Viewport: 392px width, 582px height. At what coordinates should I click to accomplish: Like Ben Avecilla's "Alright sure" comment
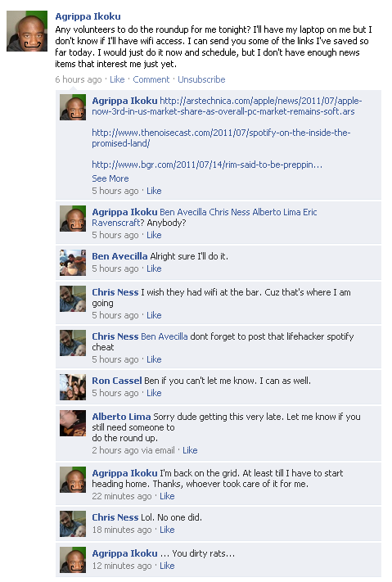pos(154,268)
